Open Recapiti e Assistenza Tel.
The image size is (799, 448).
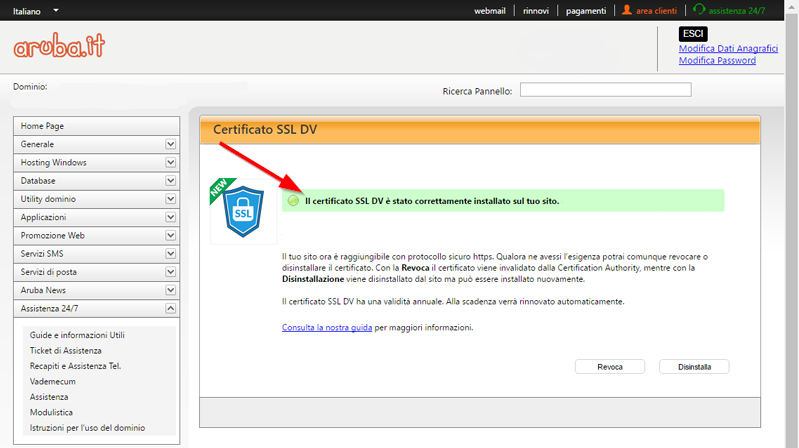[x=75, y=366]
